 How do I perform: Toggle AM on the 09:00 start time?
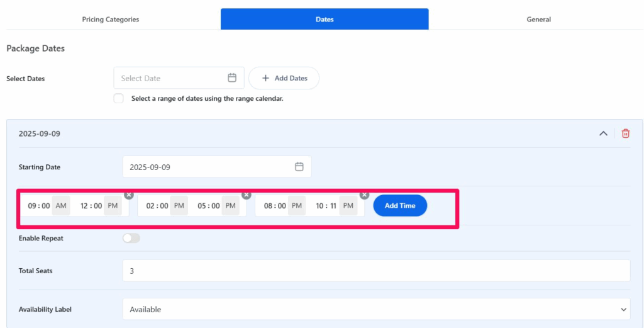click(x=61, y=206)
